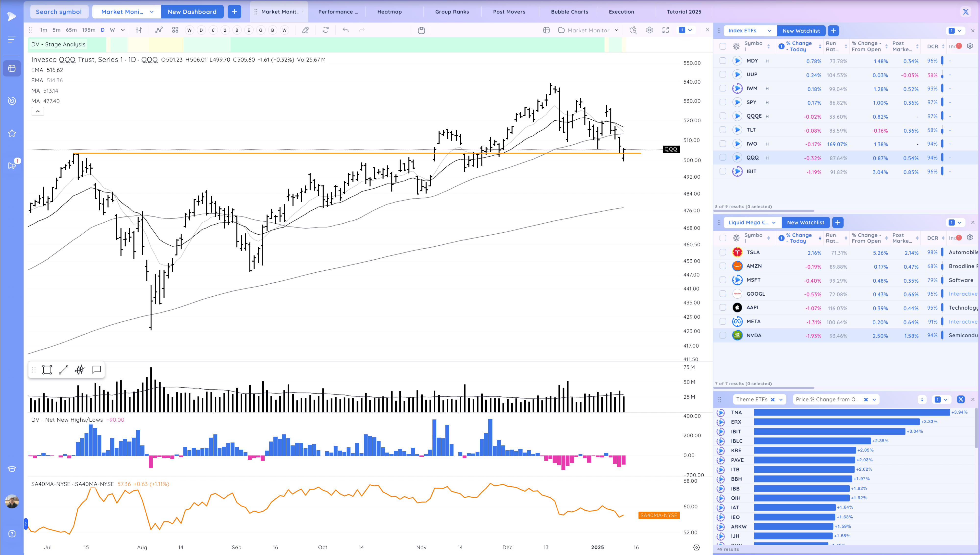980x555 pixels.
Task: Add a new dashboard with plus button
Action: click(x=234, y=12)
